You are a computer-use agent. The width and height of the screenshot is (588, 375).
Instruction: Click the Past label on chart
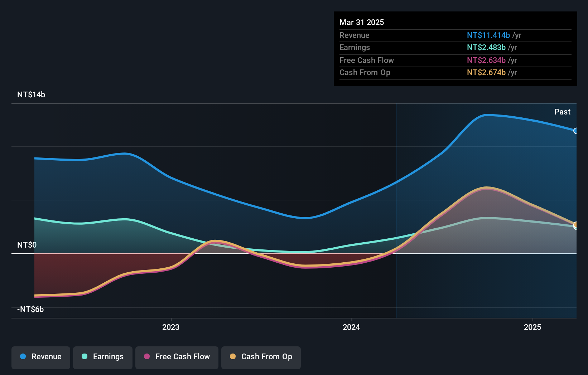[562, 112]
